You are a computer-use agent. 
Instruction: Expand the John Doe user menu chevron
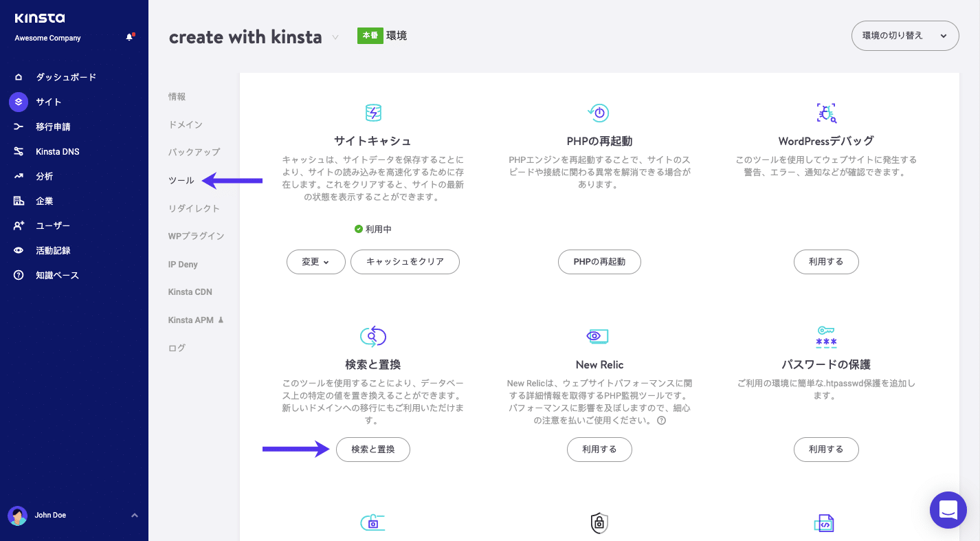click(x=135, y=516)
